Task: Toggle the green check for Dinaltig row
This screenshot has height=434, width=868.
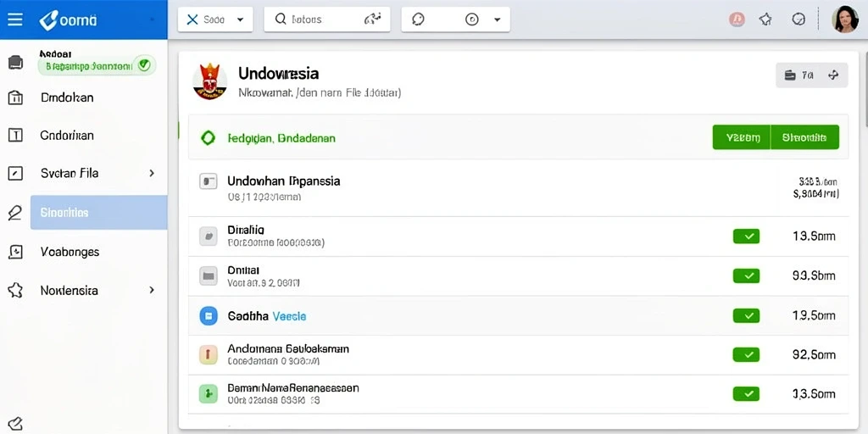Action: tap(746, 236)
